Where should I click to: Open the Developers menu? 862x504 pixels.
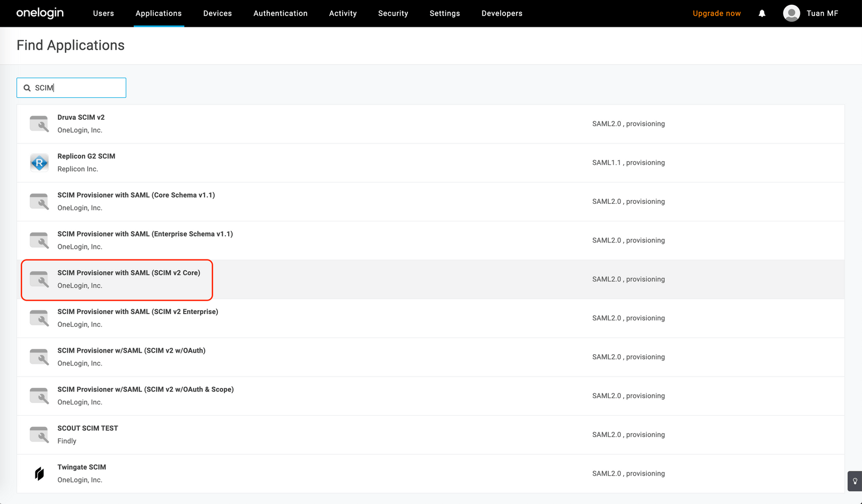tap(502, 13)
